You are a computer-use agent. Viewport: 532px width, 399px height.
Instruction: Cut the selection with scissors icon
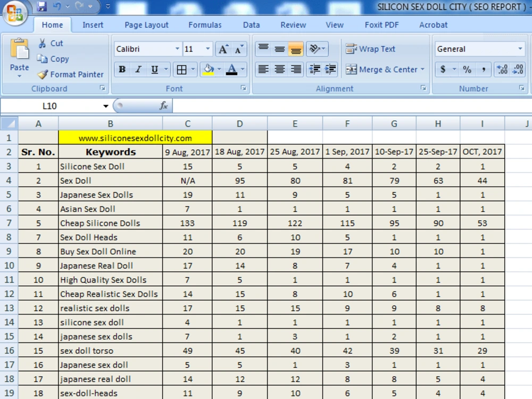pyautogui.click(x=43, y=43)
